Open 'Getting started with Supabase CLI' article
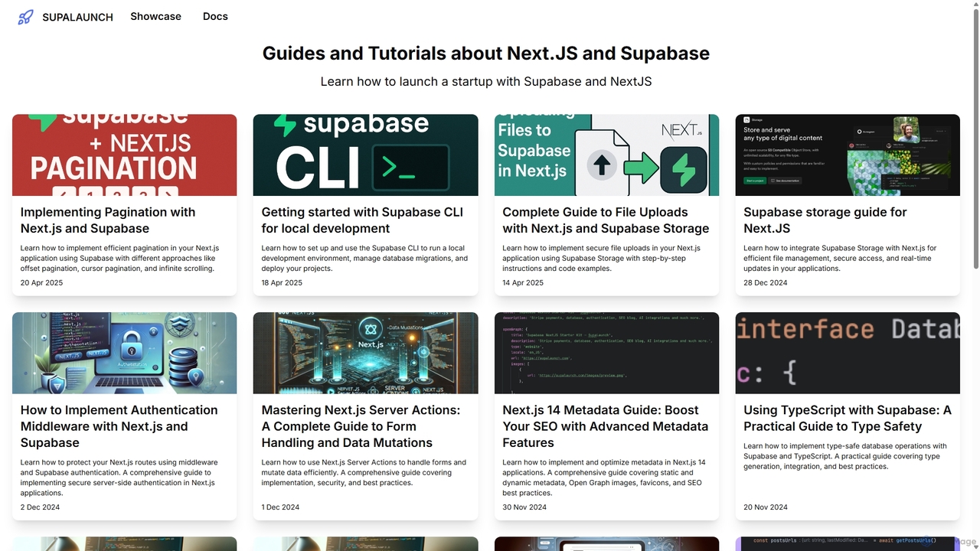This screenshot has width=980, height=551. [x=362, y=220]
